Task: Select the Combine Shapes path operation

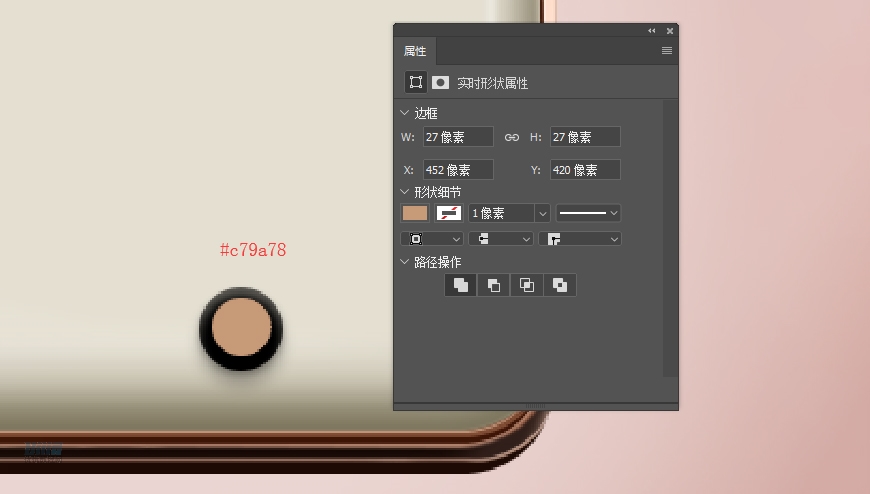Action: (x=460, y=285)
